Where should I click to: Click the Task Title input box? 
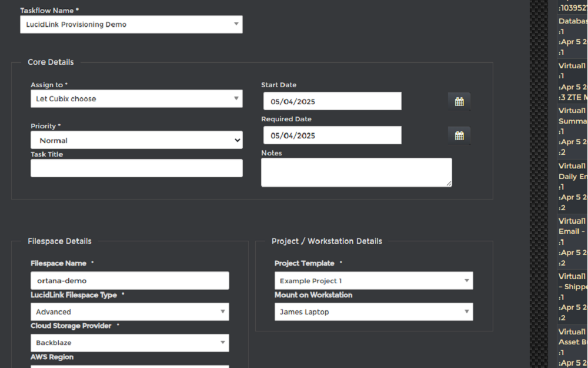point(136,168)
